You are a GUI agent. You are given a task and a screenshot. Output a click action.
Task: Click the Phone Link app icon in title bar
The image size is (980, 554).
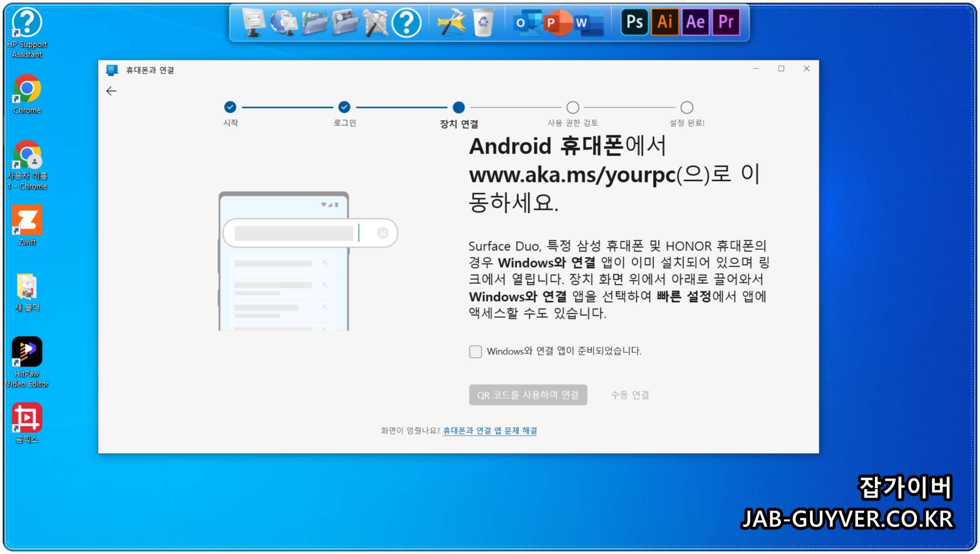tap(112, 70)
